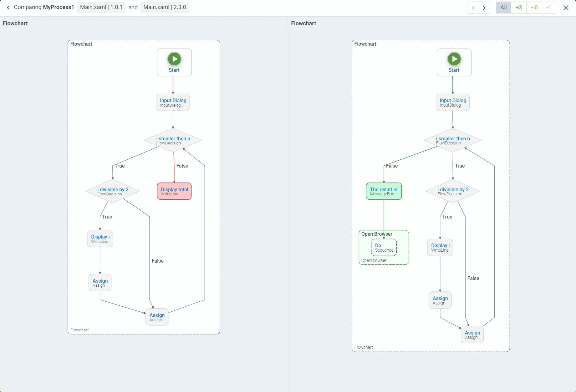
Task: Click the left Input Dialog activity
Action: pos(173,102)
